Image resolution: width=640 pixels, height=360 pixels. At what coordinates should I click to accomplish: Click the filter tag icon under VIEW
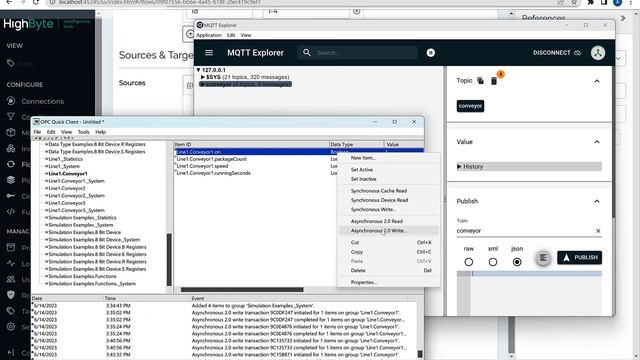tap(11, 63)
